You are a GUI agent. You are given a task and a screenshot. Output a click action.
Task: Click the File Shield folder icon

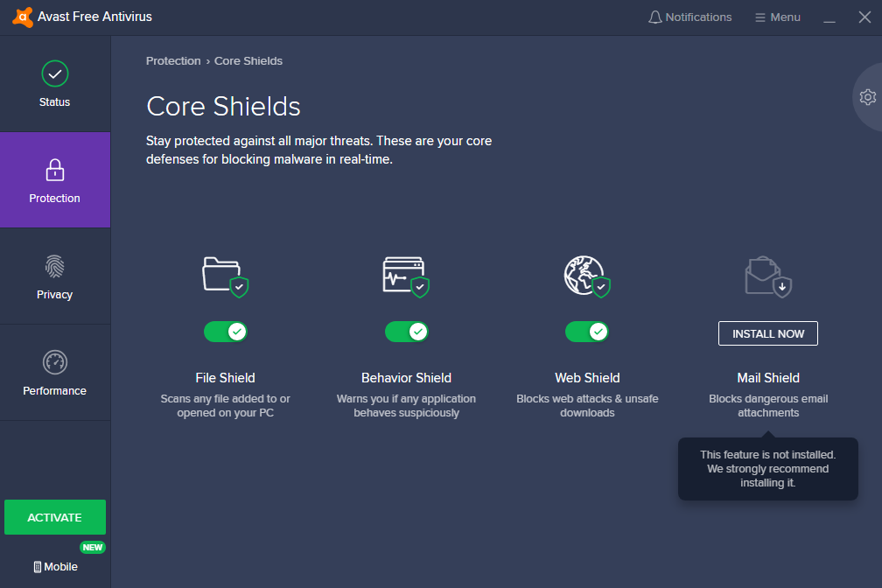click(x=225, y=276)
